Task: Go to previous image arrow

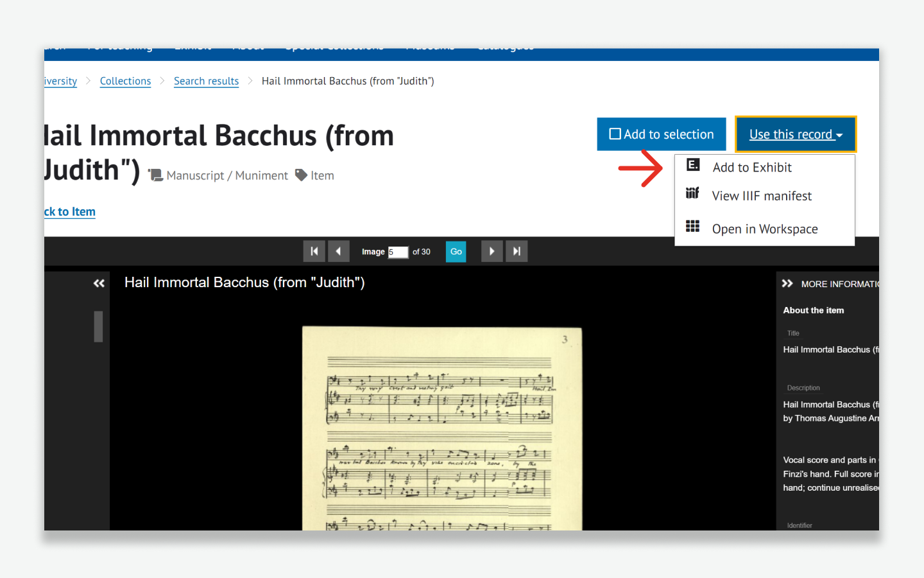Action: (x=338, y=251)
